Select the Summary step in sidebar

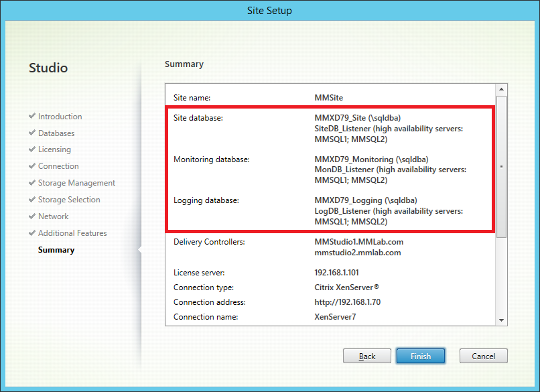56,250
